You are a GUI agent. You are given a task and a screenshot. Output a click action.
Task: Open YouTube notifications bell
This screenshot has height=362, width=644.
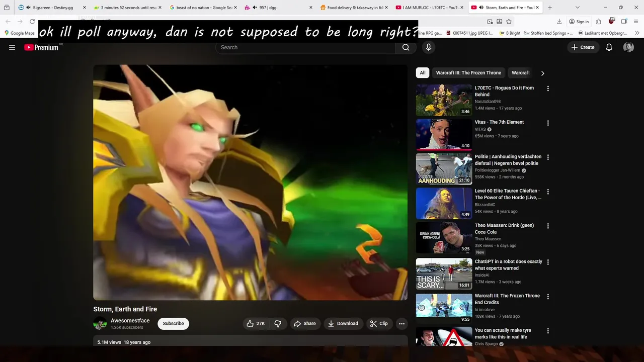click(609, 47)
